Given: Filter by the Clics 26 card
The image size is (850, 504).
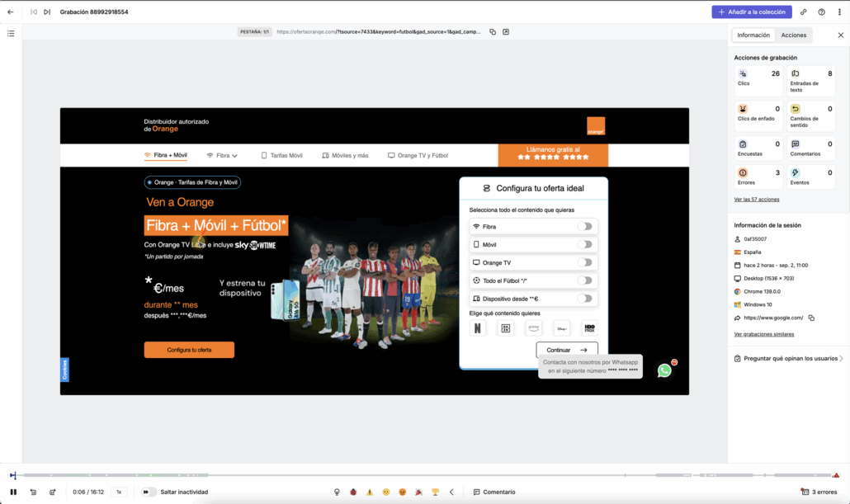Looking at the screenshot, I should 758,80.
